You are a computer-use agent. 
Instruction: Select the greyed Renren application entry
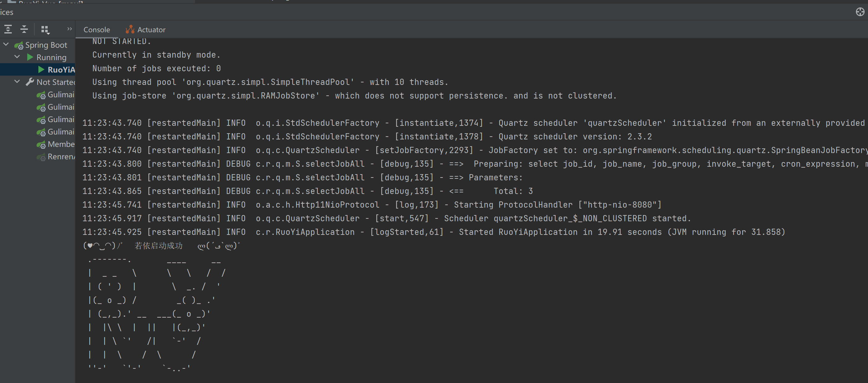61,157
